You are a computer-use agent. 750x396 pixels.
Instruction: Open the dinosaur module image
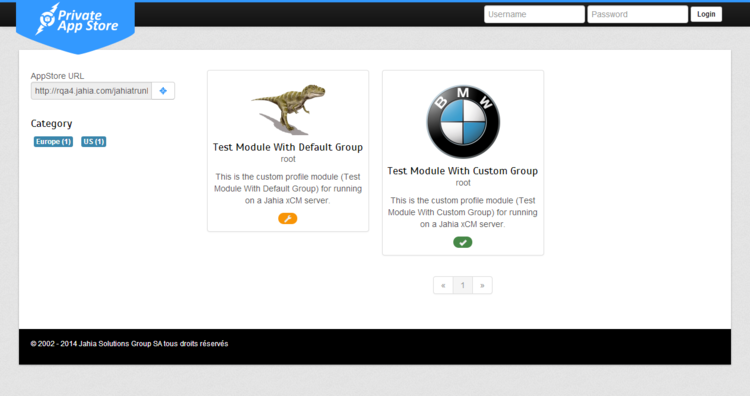click(x=288, y=110)
